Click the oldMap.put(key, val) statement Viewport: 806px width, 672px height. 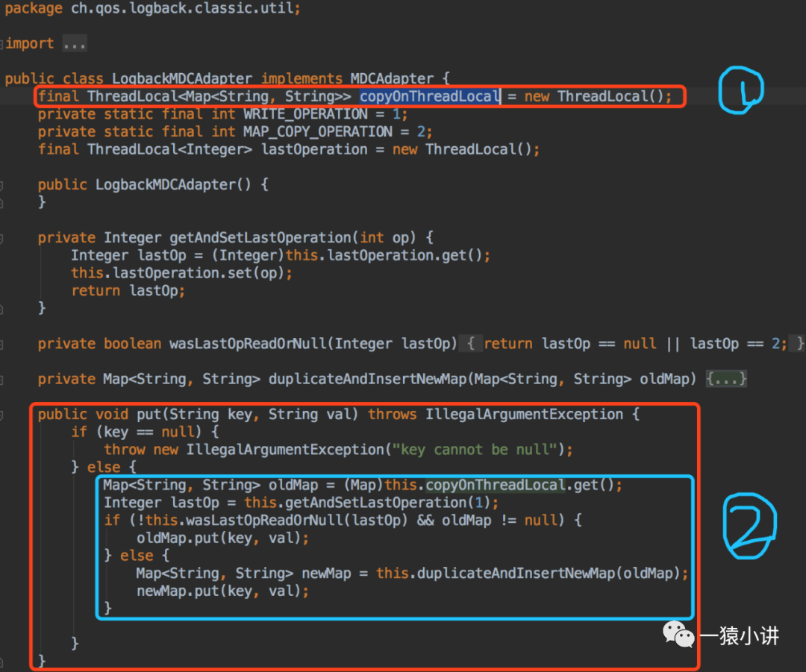coord(222,538)
